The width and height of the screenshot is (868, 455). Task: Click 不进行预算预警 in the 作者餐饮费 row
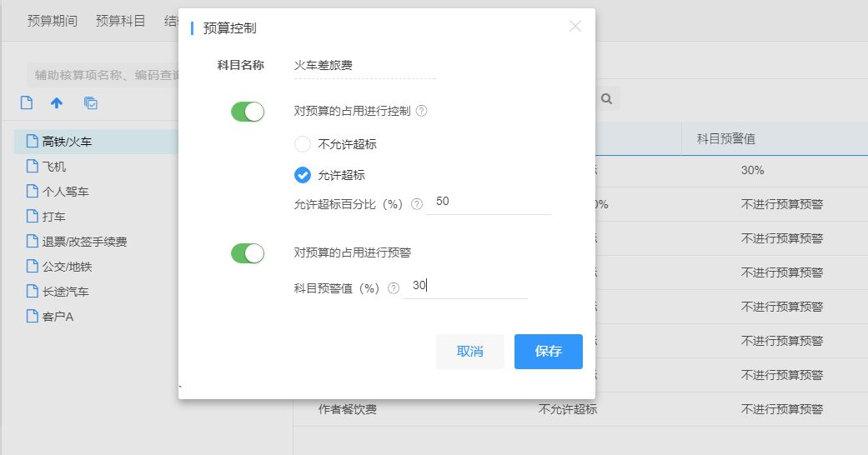[781, 410]
